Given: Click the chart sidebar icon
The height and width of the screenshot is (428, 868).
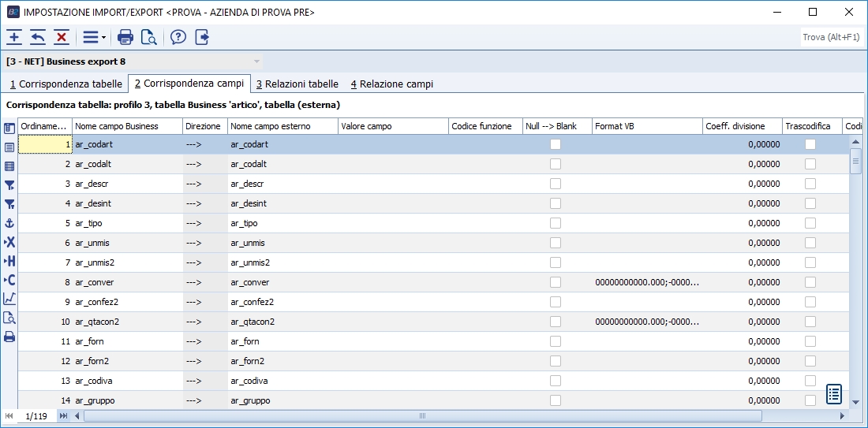Looking at the screenshot, I should [9, 299].
